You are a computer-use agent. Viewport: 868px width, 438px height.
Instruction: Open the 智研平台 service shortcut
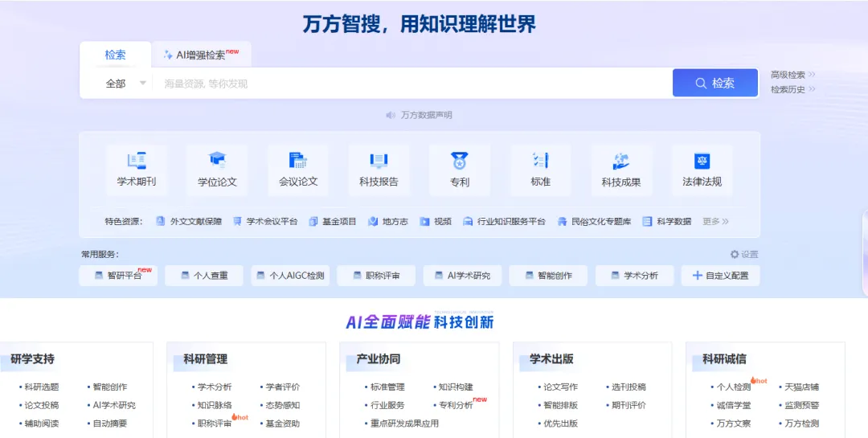coord(118,275)
